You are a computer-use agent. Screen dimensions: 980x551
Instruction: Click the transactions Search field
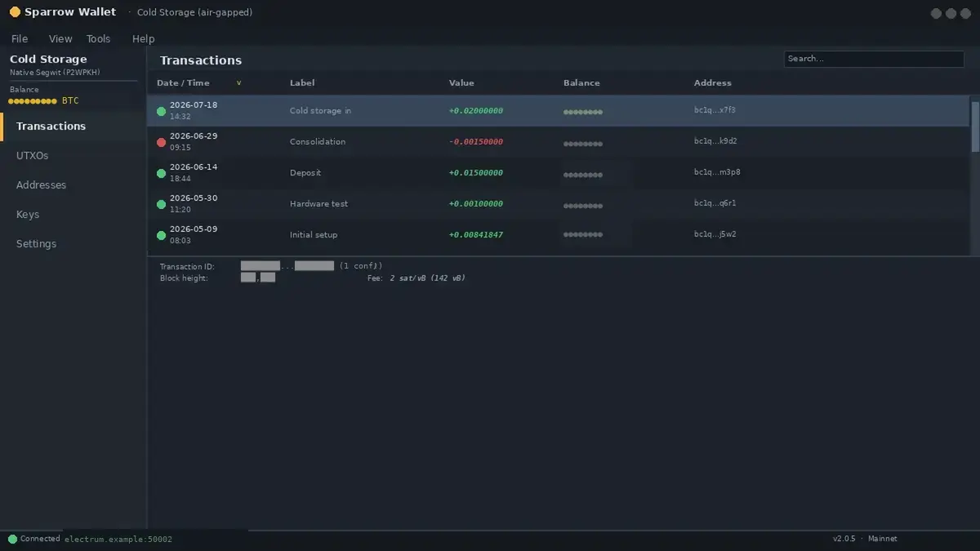[874, 59]
